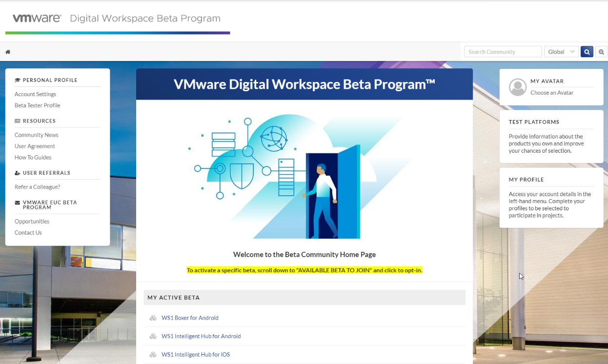Click the graduation cap icon beside Personal Profile

coord(17,80)
